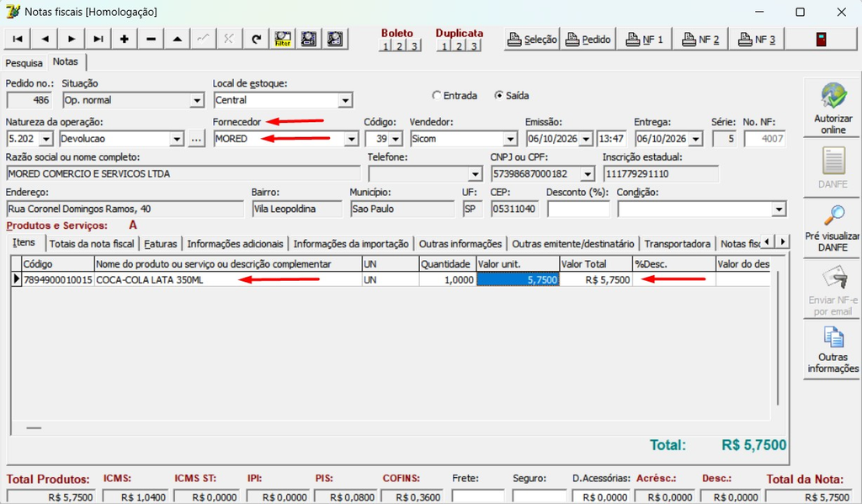Open the Outras informações tab

point(460,244)
